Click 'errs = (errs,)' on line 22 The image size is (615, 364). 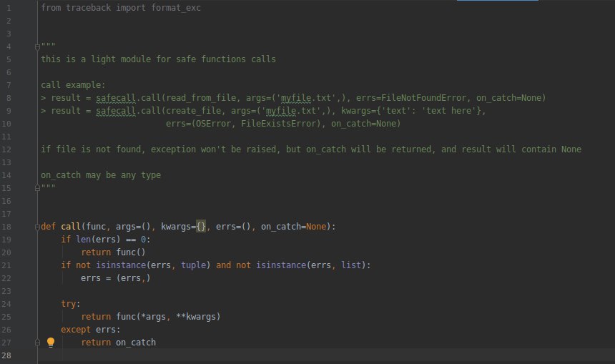[x=115, y=278]
